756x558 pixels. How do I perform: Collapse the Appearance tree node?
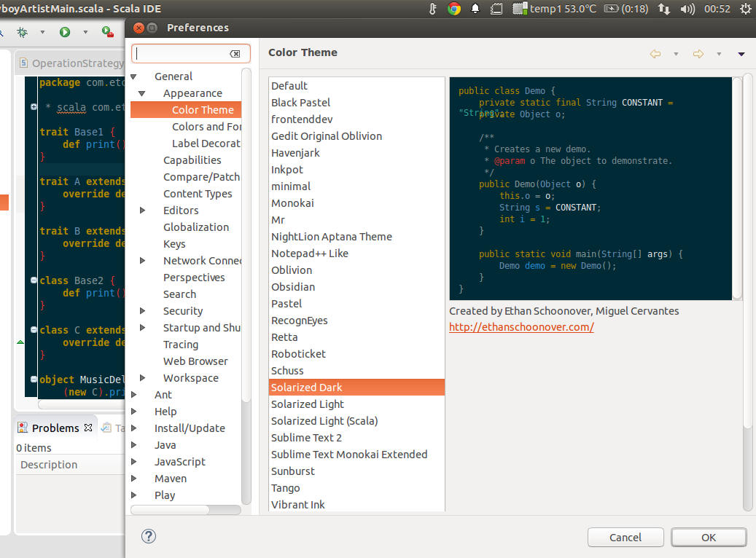pos(141,93)
